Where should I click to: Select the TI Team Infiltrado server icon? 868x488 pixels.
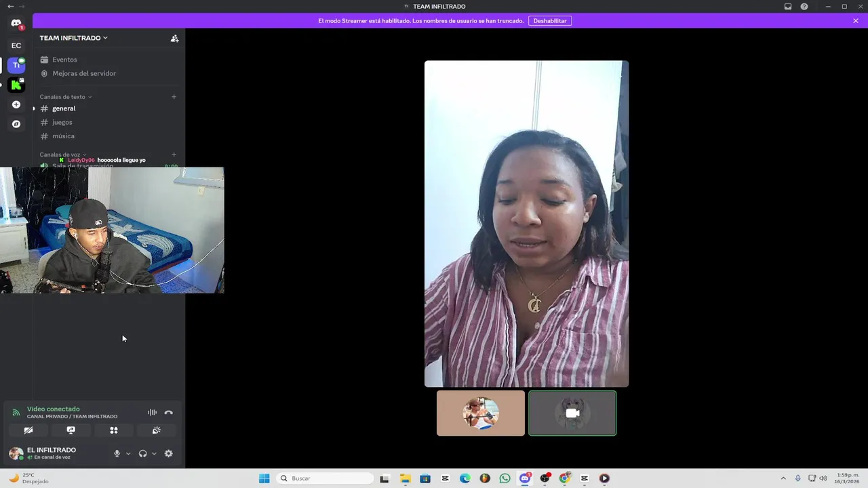(16, 65)
